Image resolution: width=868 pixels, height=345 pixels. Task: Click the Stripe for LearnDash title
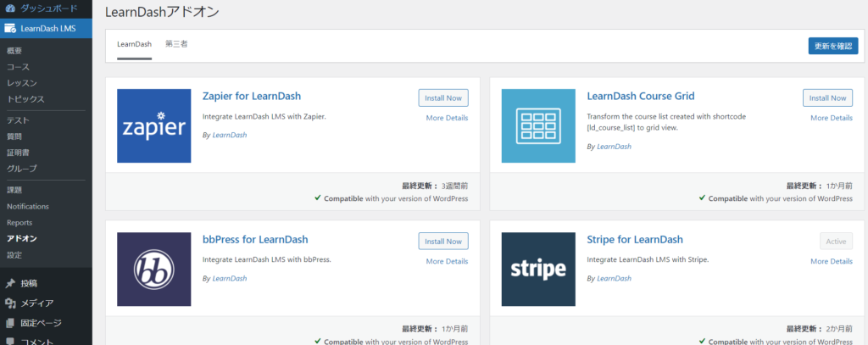click(635, 240)
